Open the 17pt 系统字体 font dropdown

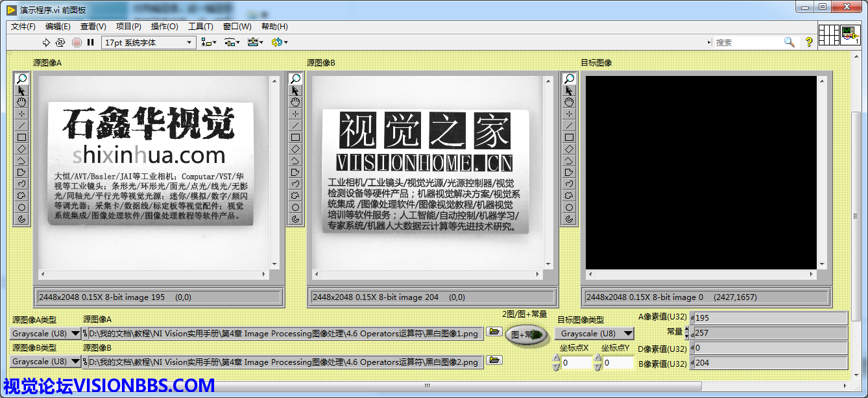(149, 42)
